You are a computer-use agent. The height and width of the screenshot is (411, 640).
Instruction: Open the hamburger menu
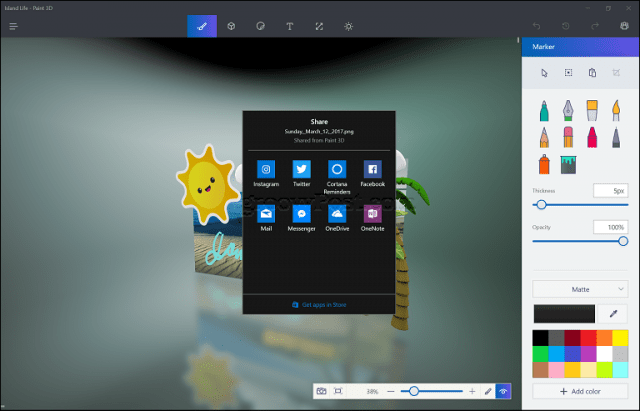click(13, 27)
